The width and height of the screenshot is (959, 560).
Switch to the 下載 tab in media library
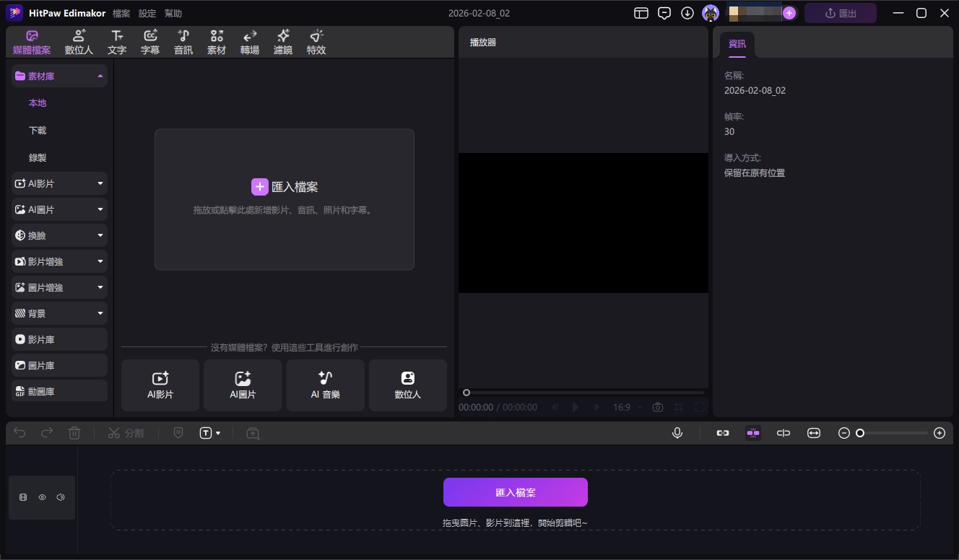coord(37,130)
